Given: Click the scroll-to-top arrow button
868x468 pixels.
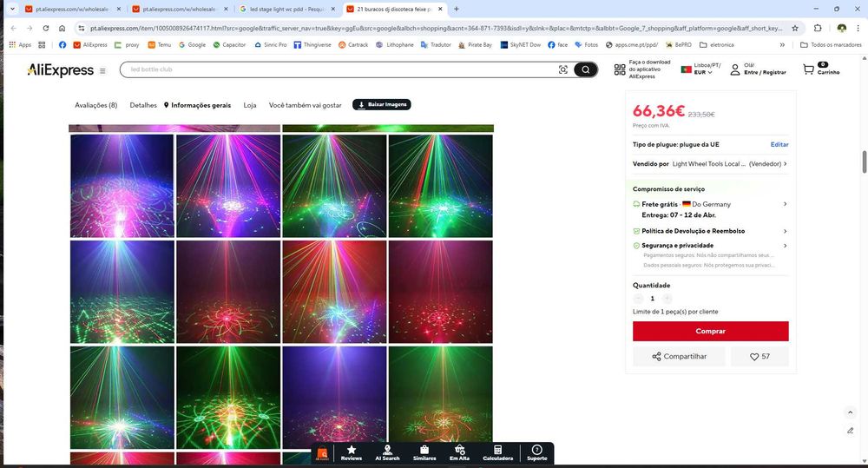Looking at the screenshot, I should point(851,412).
